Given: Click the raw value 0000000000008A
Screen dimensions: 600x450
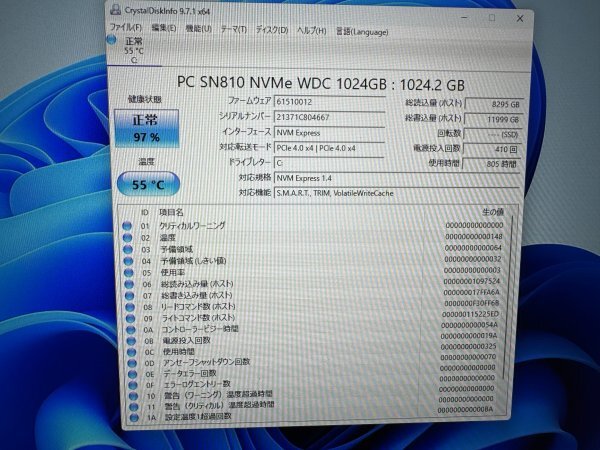Looking at the screenshot, I should pos(465,410).
